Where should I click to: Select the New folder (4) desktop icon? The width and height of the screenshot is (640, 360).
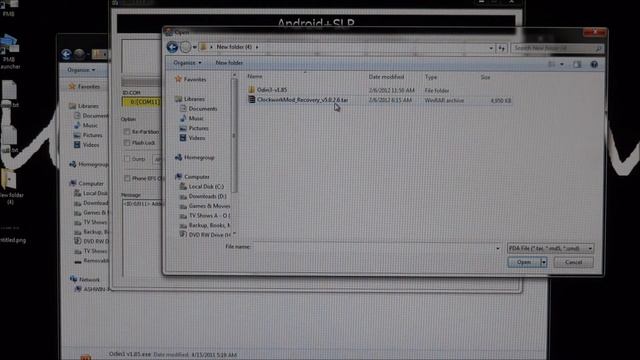pos(9,187)
